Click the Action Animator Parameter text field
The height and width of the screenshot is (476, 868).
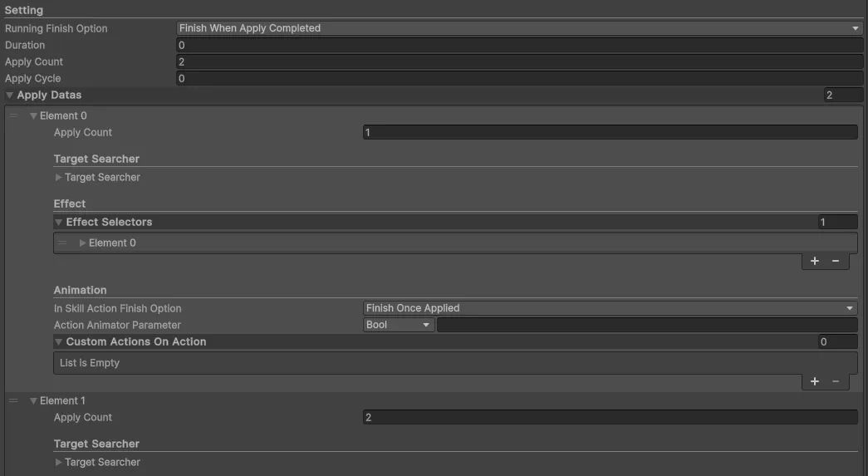(646, 325)
